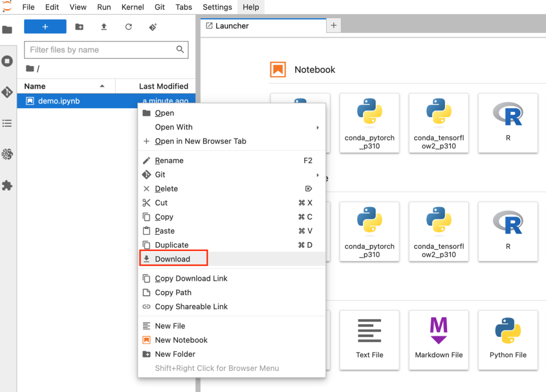
Task: Expand the Git submenu in context menu
Action: pyautogui.click(x=232, y=175)
